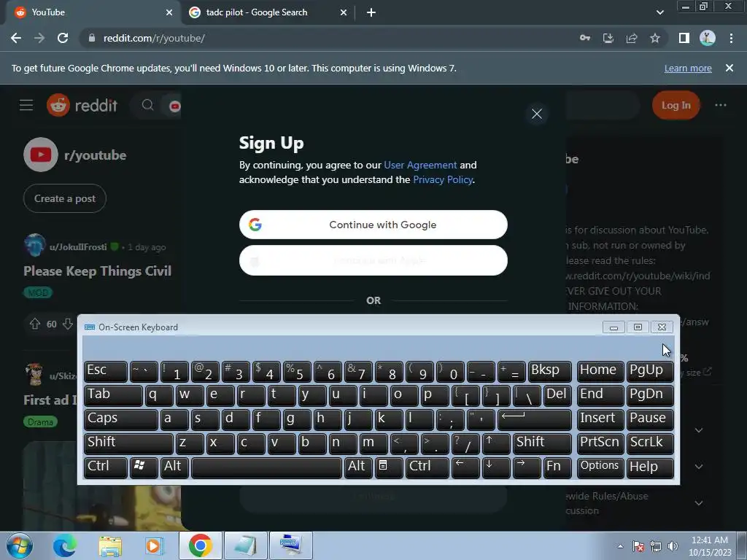
Task: Close the YouTube tab
Action: [x=169, y=12]
